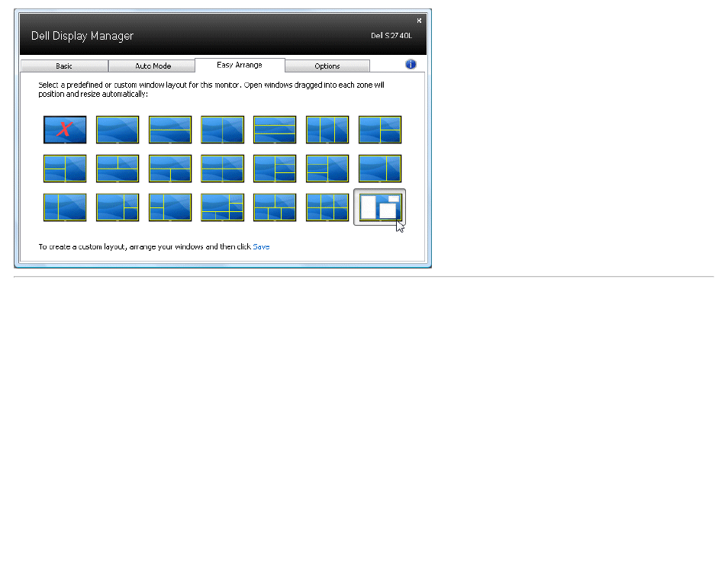This screenshot has height=562, width=728.
Task: Switch to the Auto Mode tab
Action: click(153, 66)
